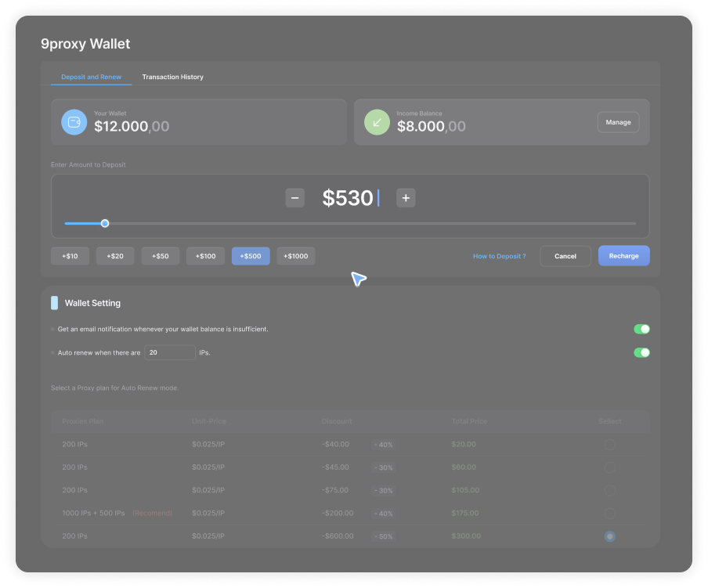Select the $20.00 total price plan radio
Viewport: 708px width, 588px height.
(609, 445)
